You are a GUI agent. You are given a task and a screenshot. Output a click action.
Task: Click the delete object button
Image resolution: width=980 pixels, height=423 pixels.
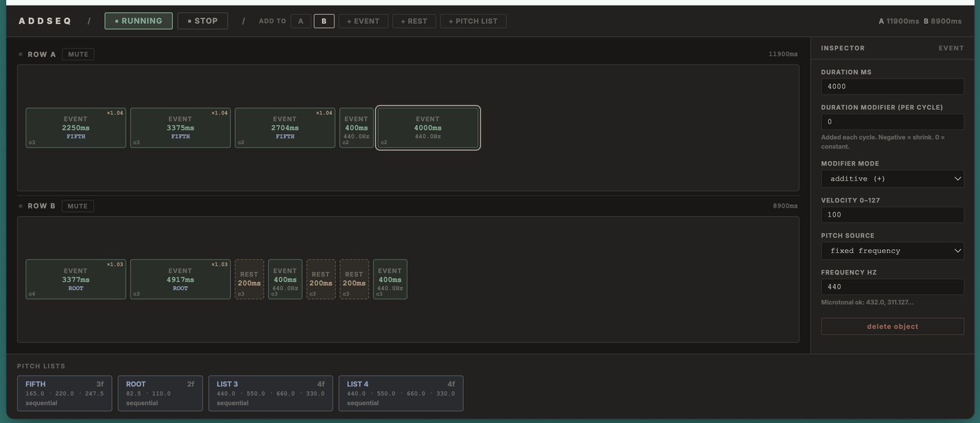892,326
